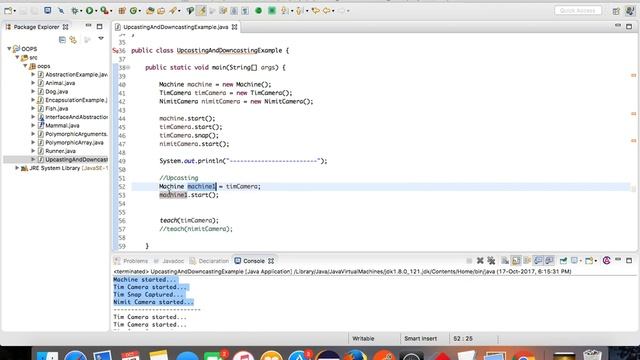640x360 pixels.
Task: Click the Smart Insert status entry
Action: (x=420, y=338)
